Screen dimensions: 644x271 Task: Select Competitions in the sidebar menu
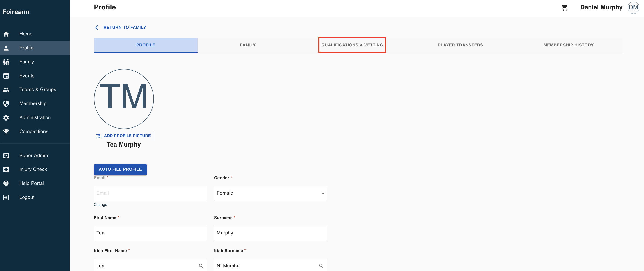tap(35, 132)
